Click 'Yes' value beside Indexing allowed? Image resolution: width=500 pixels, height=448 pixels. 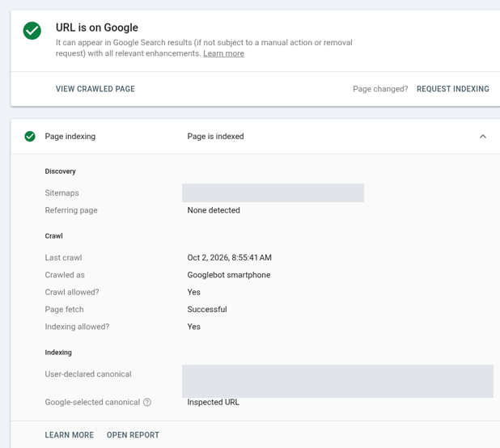pos(194,327)
